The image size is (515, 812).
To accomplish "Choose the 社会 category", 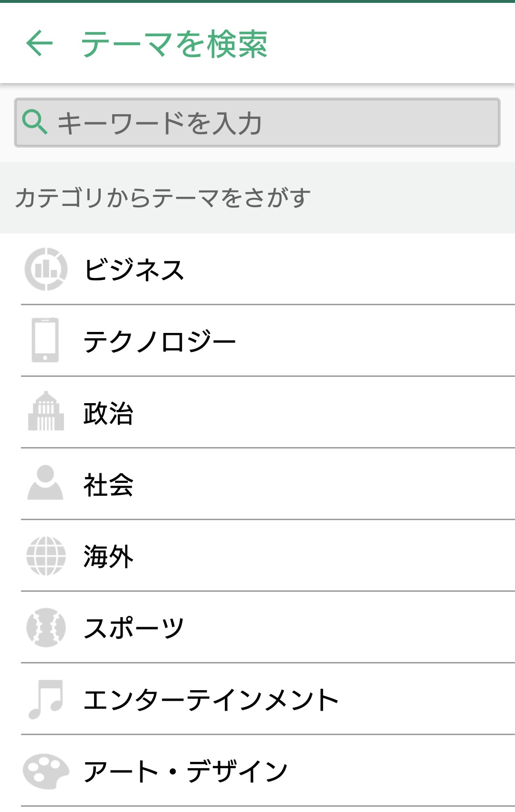I will pyautogui.click(x=108, y=484).
